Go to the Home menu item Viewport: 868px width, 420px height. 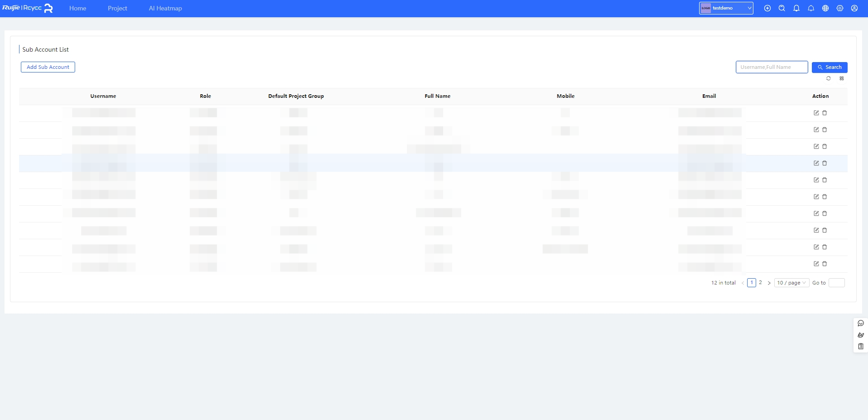click(77, 8)
